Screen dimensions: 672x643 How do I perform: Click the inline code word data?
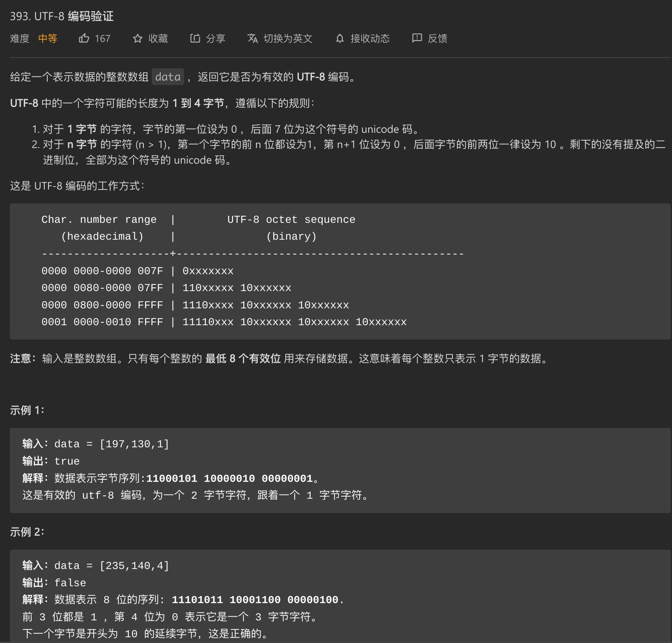[168, 77]
